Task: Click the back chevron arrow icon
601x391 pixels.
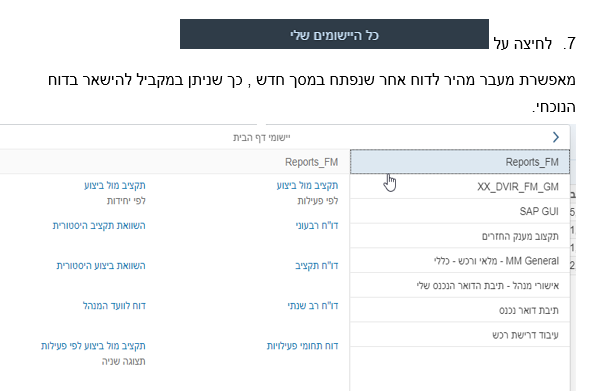Action: (x=556, y=137)
